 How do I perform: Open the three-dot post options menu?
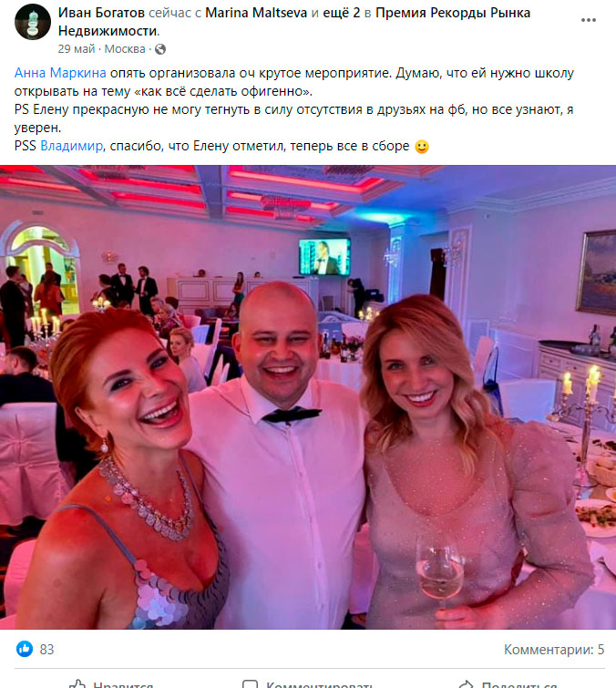[x=588, y=20]
